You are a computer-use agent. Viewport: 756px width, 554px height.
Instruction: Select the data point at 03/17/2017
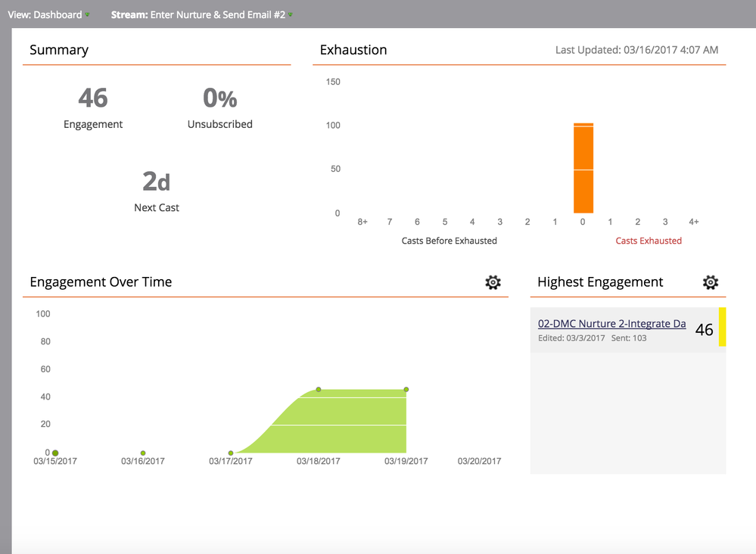tap(231, 453)
